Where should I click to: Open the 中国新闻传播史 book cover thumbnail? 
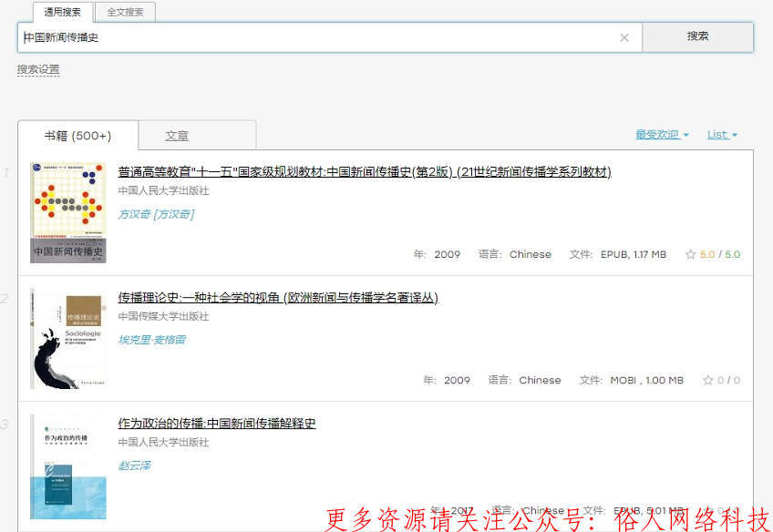click(68, 213)
